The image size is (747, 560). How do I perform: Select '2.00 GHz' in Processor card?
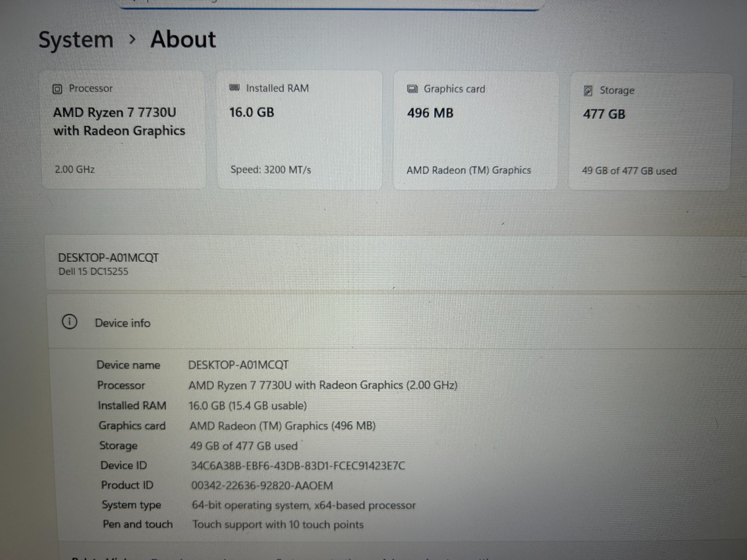(x=75, y=169)
